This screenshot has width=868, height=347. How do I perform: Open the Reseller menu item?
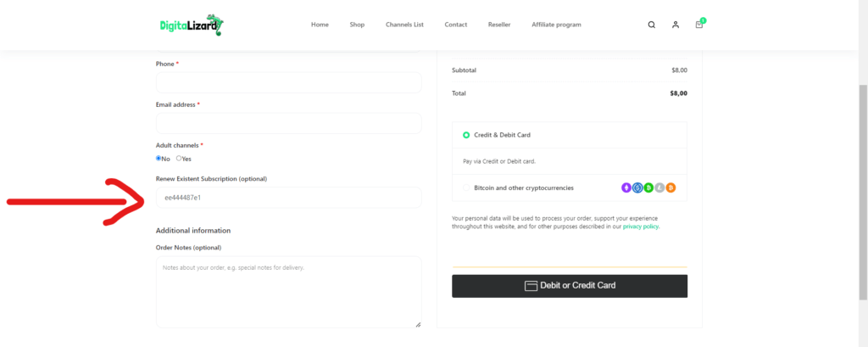click(499, 25)
